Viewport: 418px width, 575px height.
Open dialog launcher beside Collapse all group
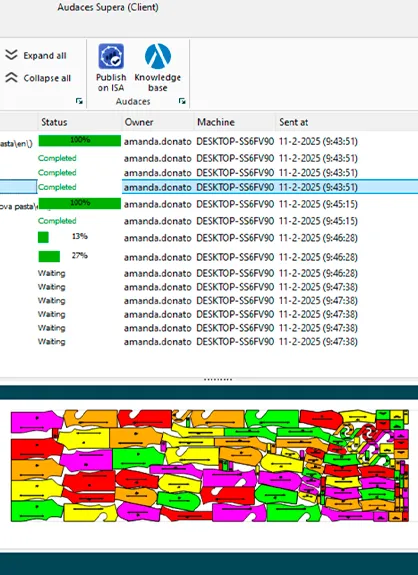(79, 101)
